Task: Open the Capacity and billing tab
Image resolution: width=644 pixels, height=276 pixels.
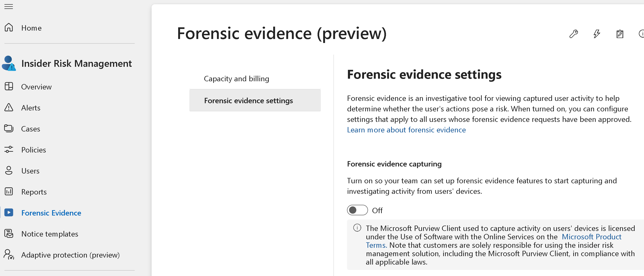Action: [x=236, y=79]
